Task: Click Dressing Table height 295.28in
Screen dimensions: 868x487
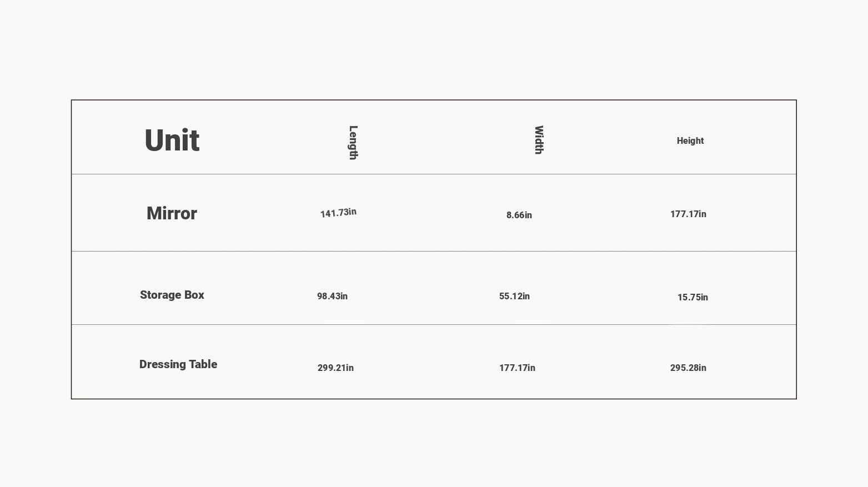Action: point(688,368)
